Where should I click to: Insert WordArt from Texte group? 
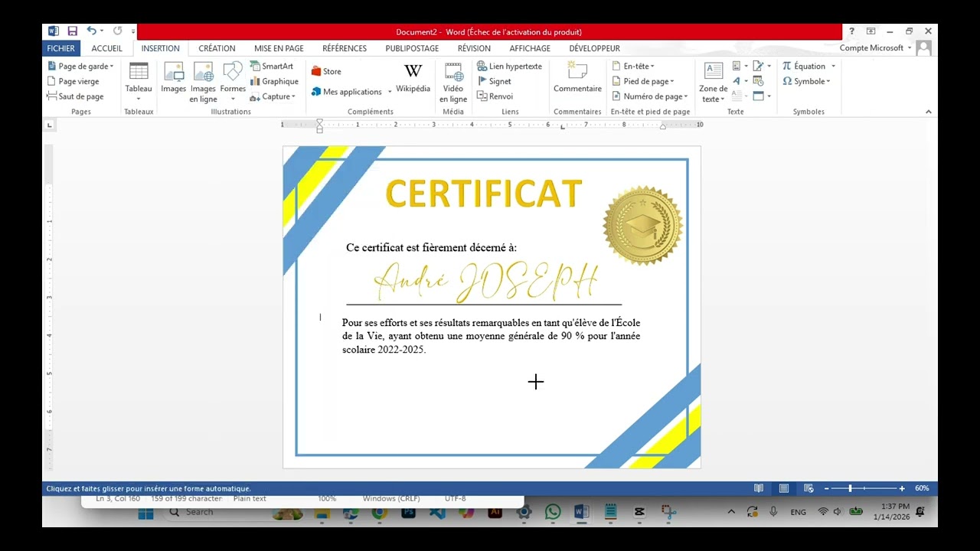[x=740, y=81]
